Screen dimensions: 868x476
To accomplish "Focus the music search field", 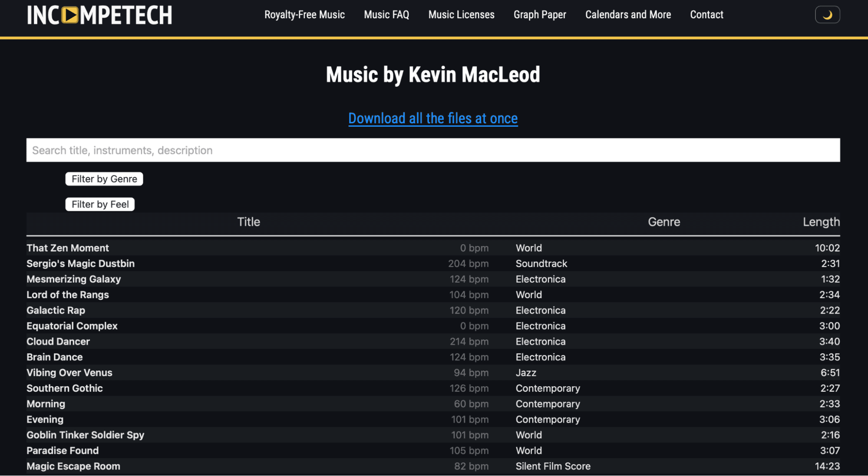I will (432, 150).
